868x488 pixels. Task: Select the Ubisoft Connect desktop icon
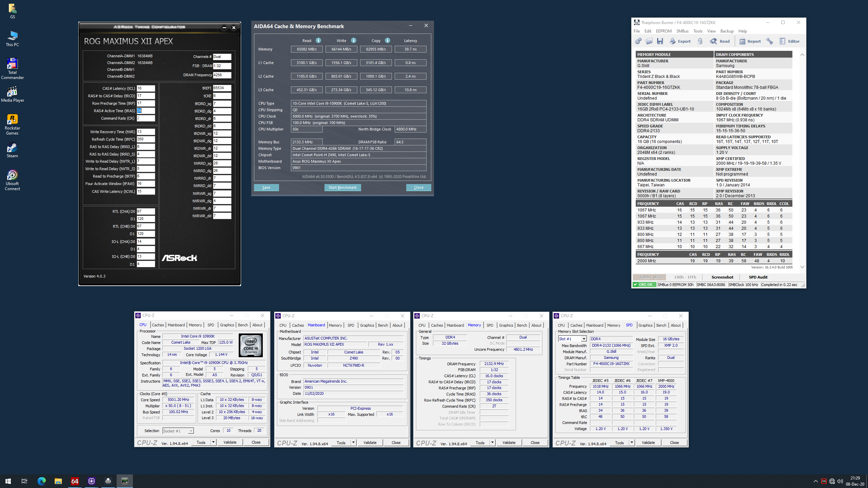[x=12, y=180]
